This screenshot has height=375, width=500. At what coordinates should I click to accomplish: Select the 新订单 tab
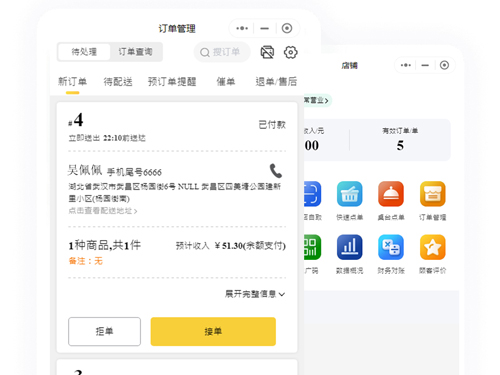tap(72, 82)
